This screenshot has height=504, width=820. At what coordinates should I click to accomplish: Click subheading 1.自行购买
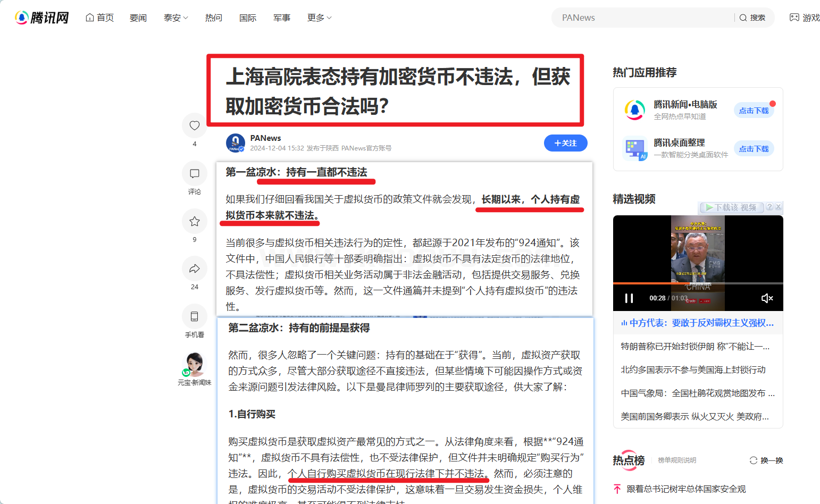click(252, 414)
